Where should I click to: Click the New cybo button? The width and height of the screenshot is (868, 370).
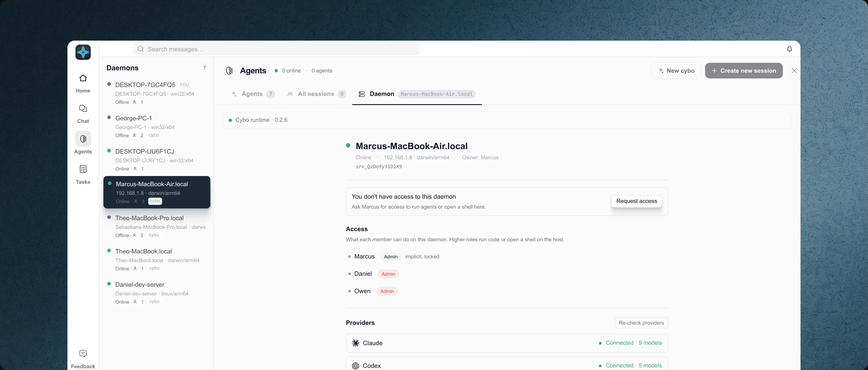[x=676, y=71]
